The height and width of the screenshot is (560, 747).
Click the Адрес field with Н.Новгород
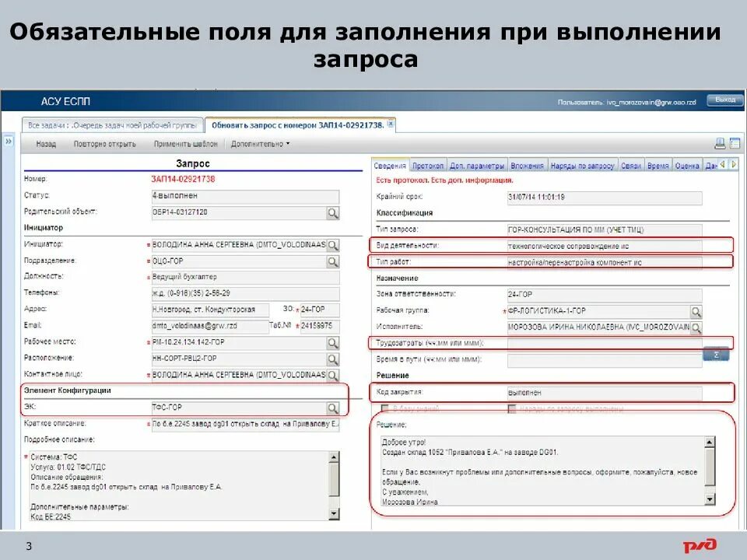pyautogui.click(x=210, y=310)
